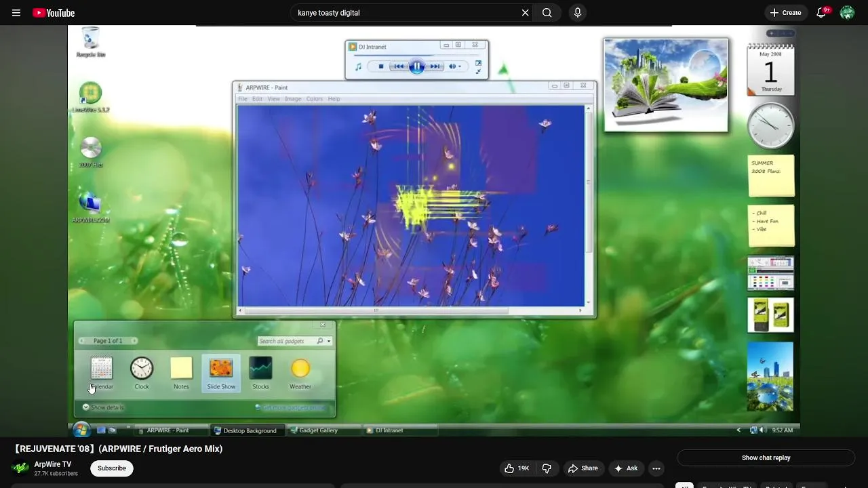Open the gadget search dropdown arrow

click(x=329, y=341)
